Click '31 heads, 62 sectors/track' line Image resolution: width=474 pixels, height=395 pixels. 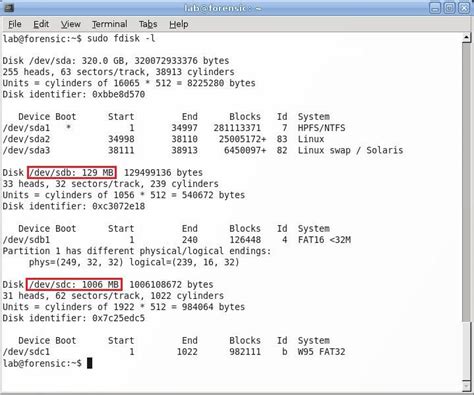(x=113, y=296)
